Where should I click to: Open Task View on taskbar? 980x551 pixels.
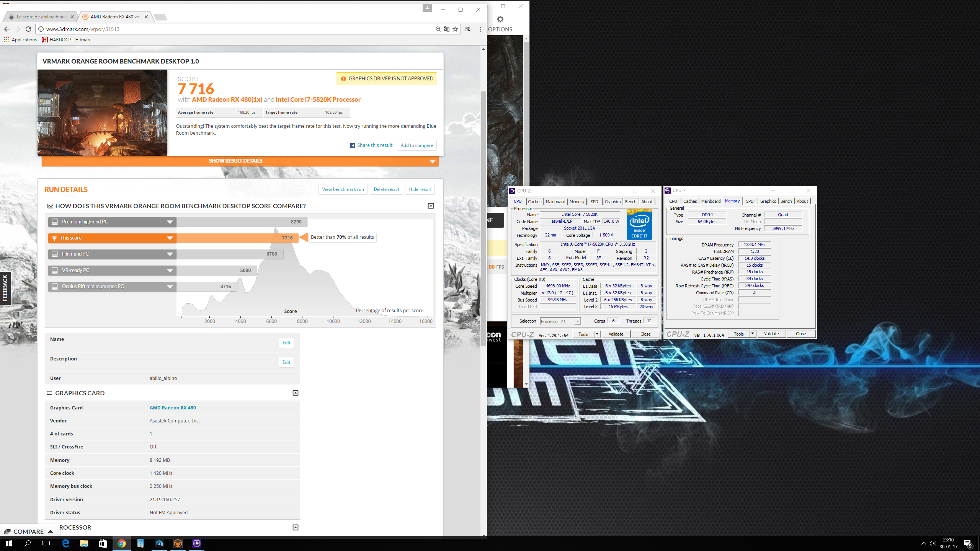46,543
